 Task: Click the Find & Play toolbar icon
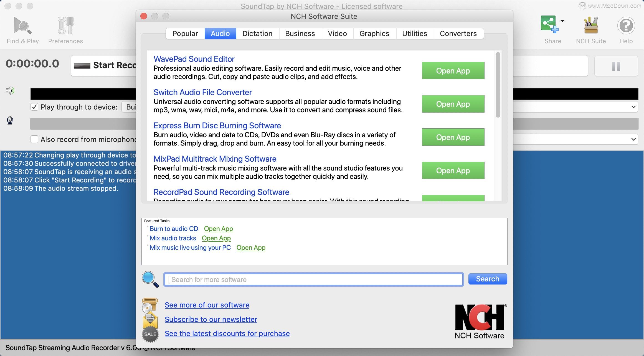pyautogui.click(x=23, y=26)
